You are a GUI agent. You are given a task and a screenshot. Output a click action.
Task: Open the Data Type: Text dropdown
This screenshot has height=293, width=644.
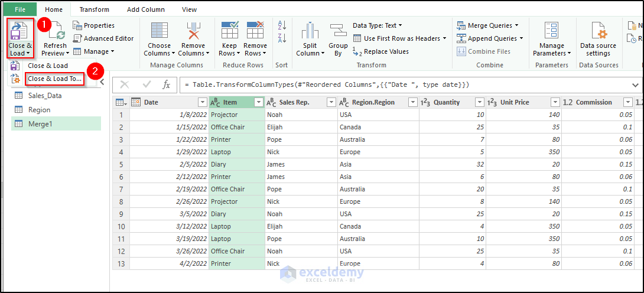point(378,25)
